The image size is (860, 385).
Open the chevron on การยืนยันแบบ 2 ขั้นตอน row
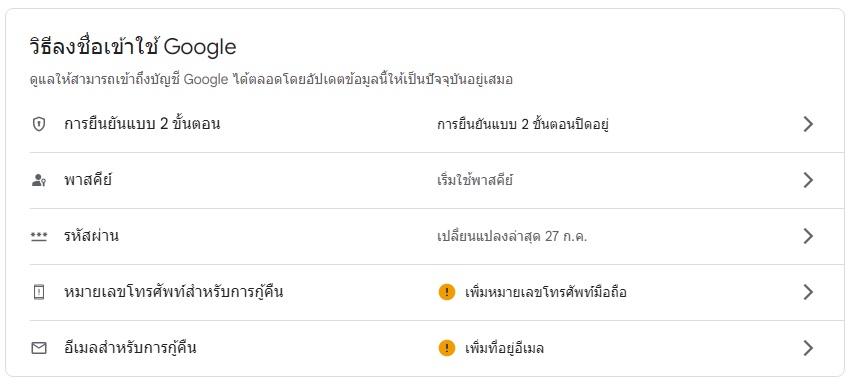click(808, 124)
